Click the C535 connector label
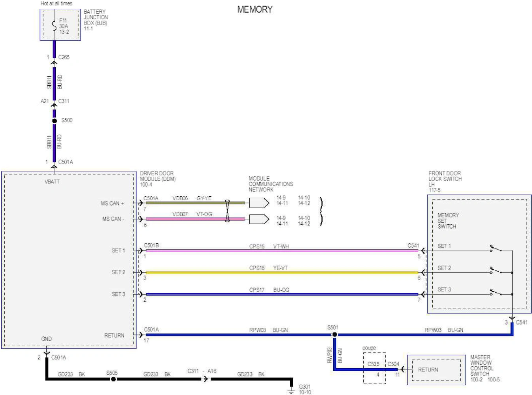This screenshot has width=532, height=395. (374, 364)
